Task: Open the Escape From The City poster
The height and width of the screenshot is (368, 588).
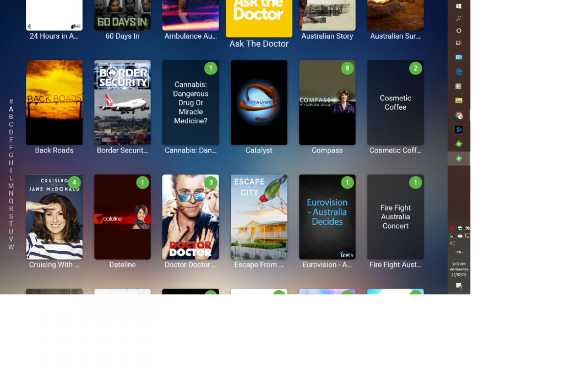Action: [259, 217]
